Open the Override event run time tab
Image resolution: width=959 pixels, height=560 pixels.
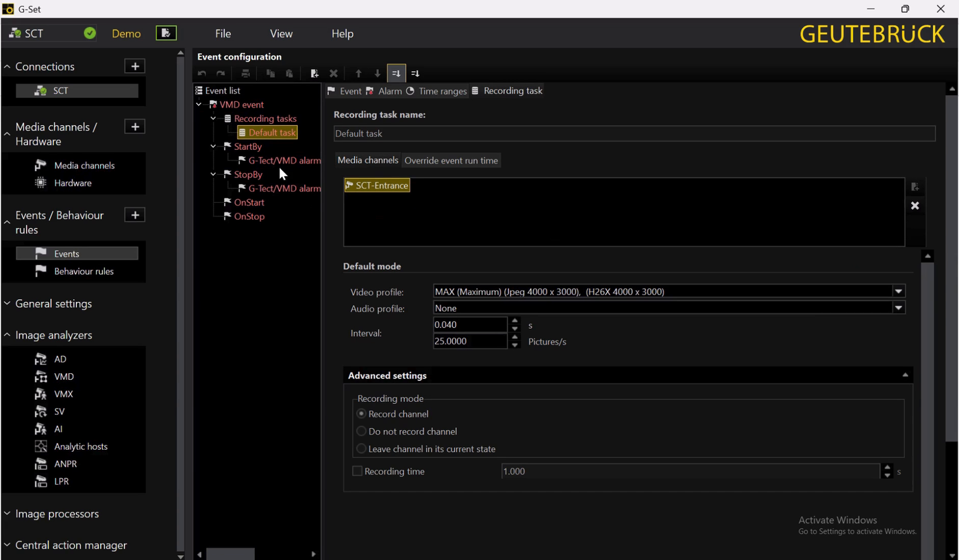pos(451,160)
